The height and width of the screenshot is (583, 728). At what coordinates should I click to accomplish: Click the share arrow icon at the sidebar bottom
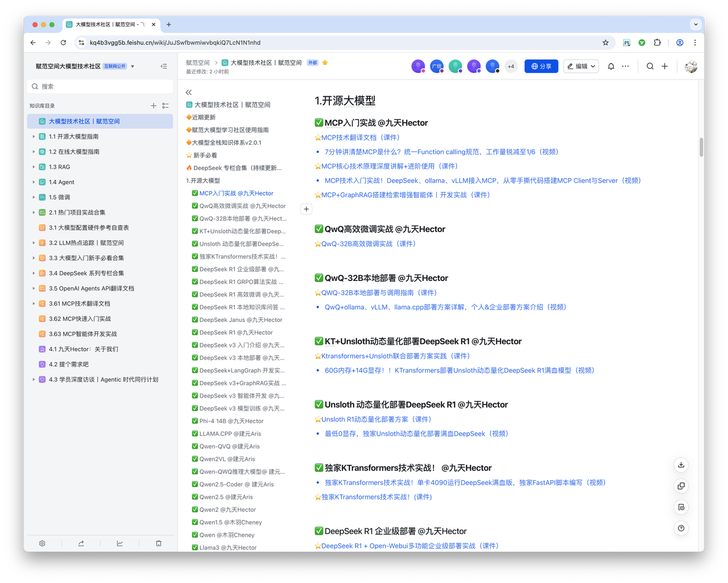click(x=81, y=543)
